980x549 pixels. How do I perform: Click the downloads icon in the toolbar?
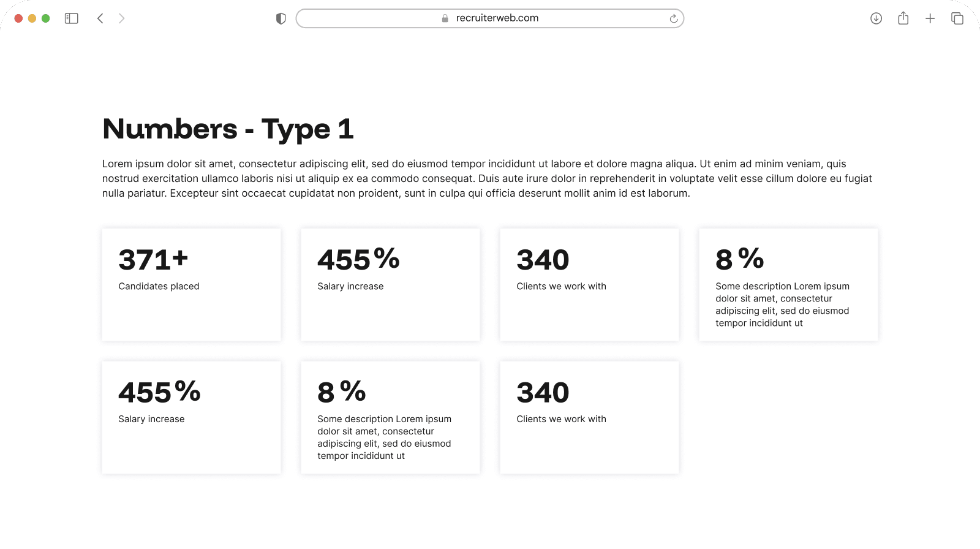click(876, 18)
